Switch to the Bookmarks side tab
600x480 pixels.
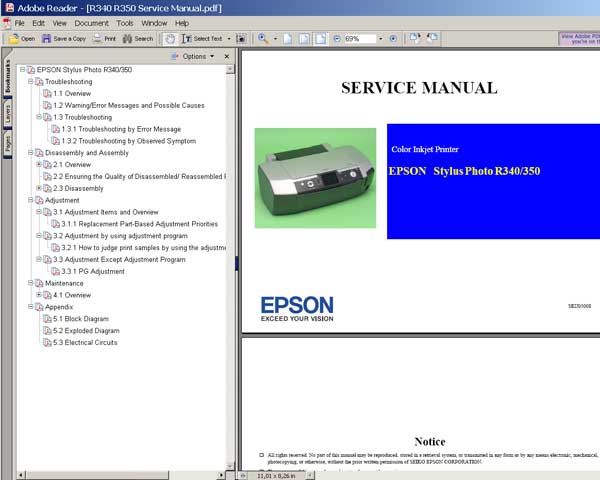point(7,76)
